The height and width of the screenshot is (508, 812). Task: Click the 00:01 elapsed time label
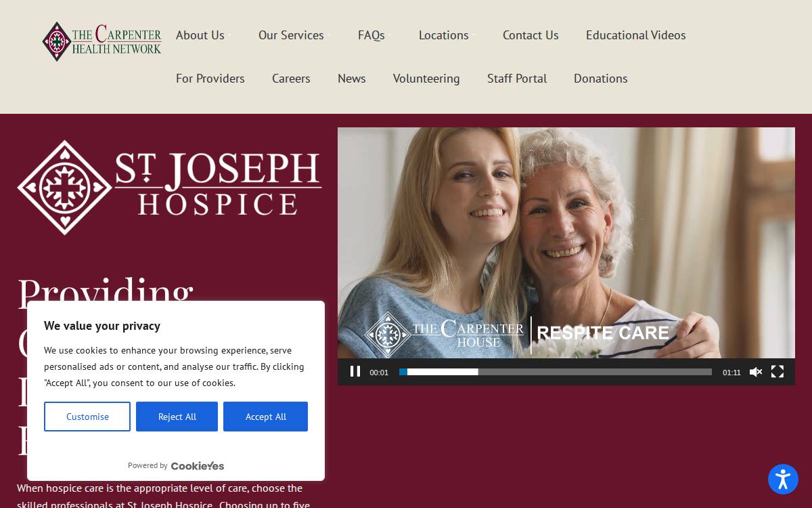pyautogui.click(x=379, y=372)
